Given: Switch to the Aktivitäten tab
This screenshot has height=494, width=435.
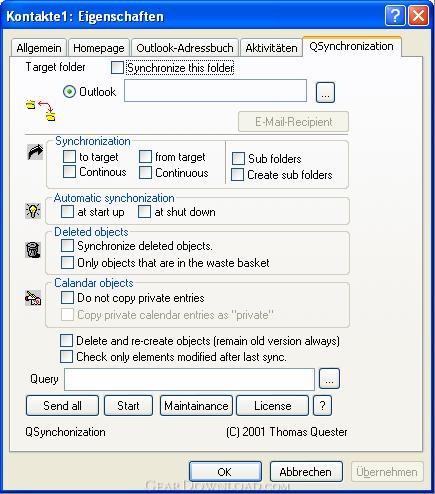Looking at the screenshot, I should coord(271,48).
